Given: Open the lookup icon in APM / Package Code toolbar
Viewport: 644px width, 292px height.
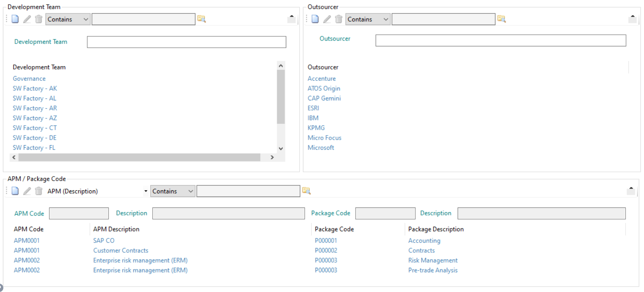Looking at the screenshot, I should click(x=307, y=191).
